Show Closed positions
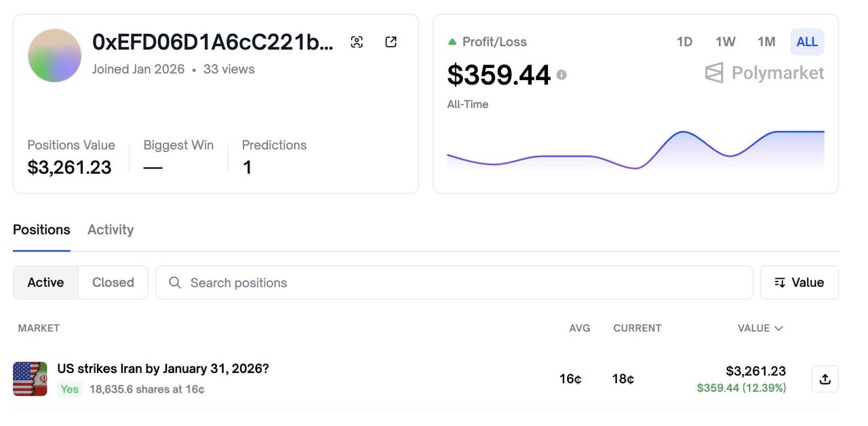Viewport: 868px width, 426px height. (x=113, y=283)
